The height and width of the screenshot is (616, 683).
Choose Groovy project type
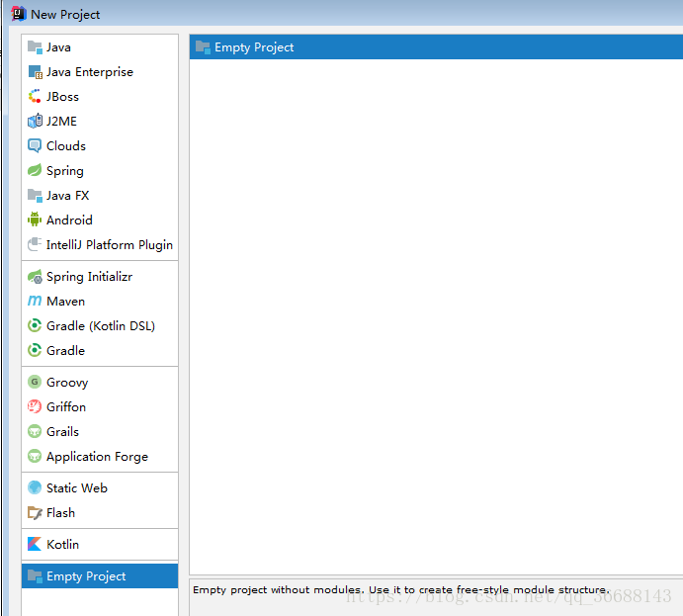click(100, 382)
